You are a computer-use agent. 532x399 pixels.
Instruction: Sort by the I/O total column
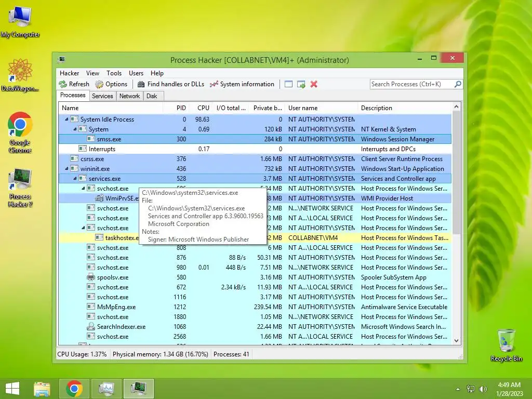tap(230, 108)
